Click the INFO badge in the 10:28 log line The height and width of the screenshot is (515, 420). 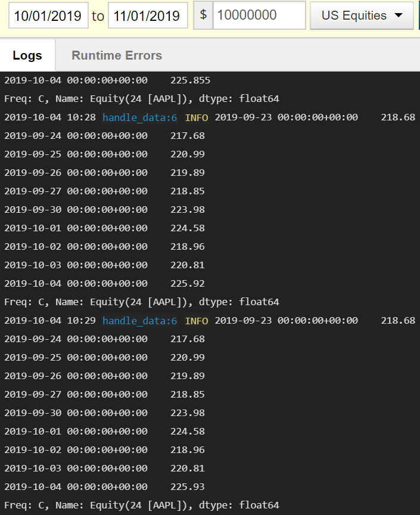click(x=197, y=117)
